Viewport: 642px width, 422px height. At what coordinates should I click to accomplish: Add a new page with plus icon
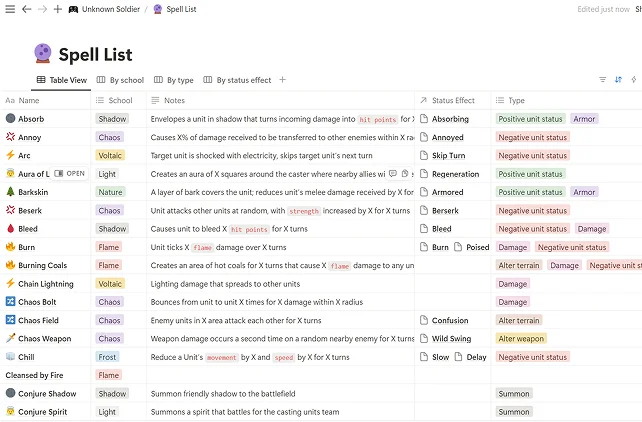point(57,9)
